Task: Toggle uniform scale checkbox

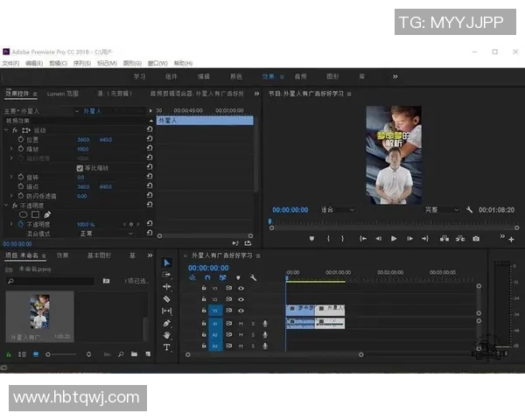Action: [x=80, y=168]
